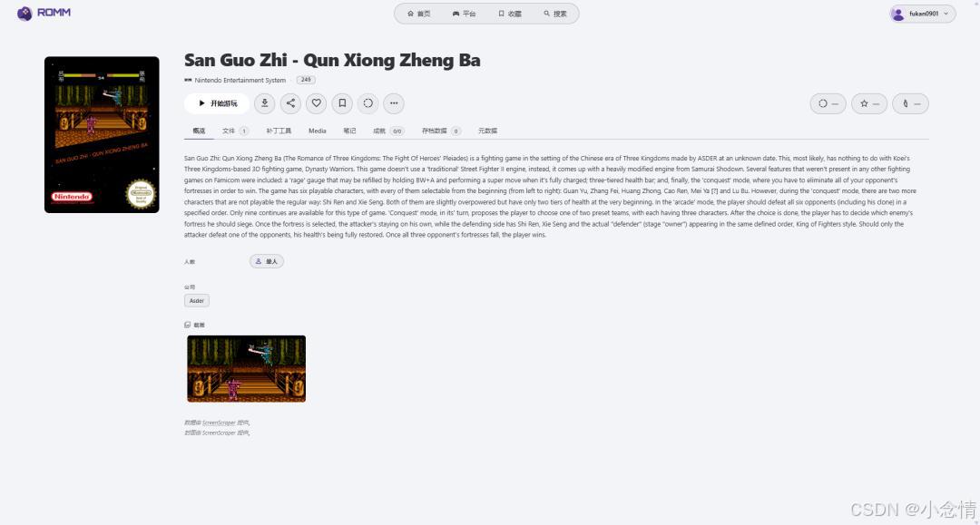The image size is (980, 525).
Task: Open 收藏 collections navigation item
Action: coord(510,14)
